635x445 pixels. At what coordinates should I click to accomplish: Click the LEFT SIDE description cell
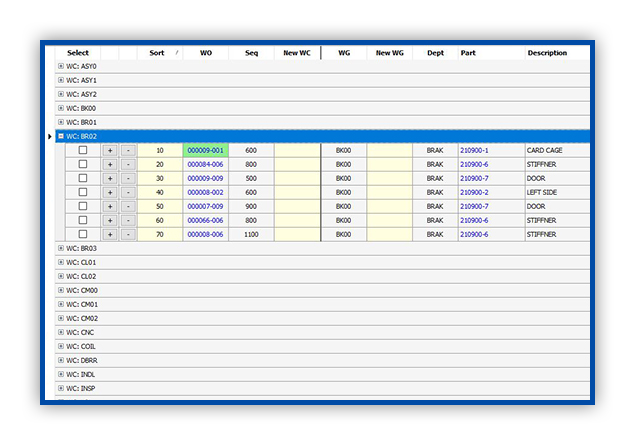pyautogui.click(x=557, y=192)
